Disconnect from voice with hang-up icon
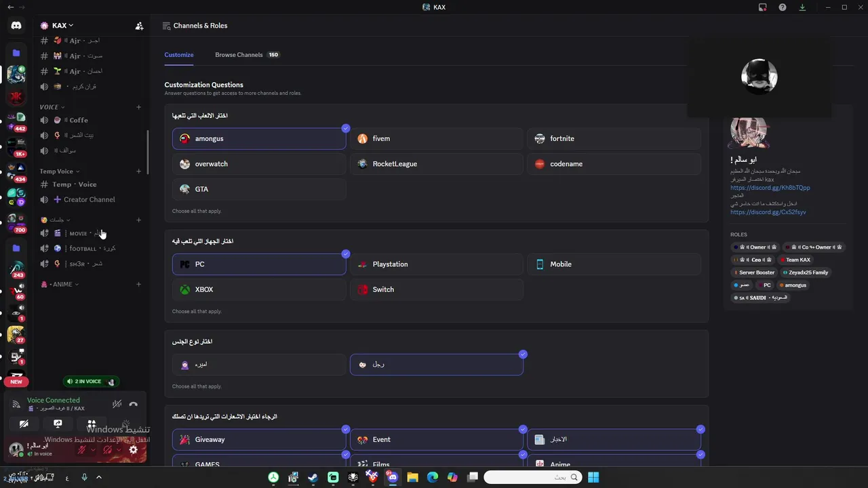 click(x=134, y=405)
